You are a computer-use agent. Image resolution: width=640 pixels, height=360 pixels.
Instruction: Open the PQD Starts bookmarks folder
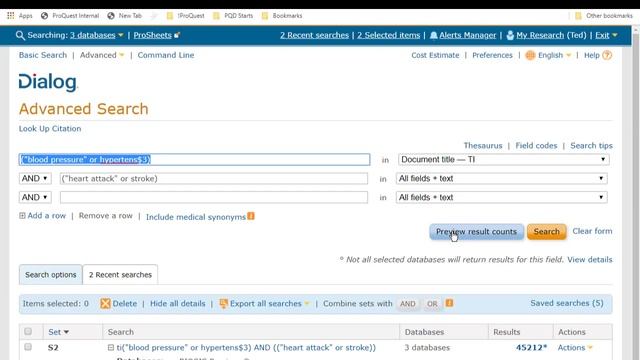click(233, 16)
